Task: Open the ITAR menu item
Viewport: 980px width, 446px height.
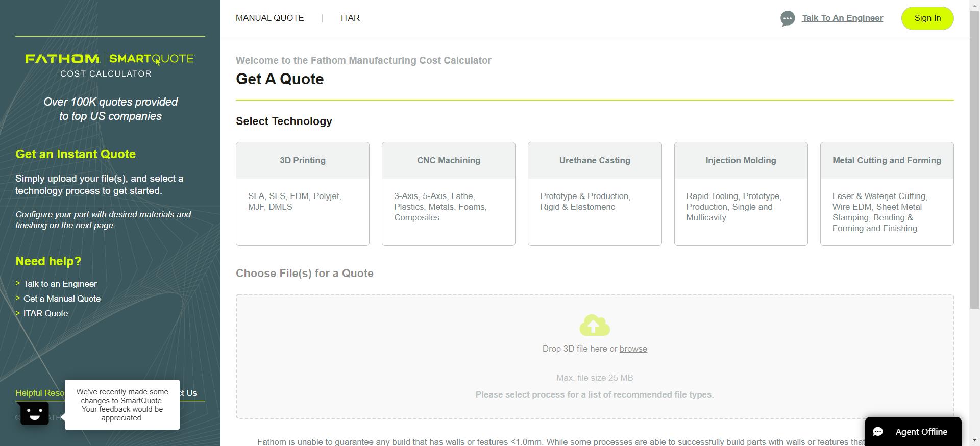Action: point(350,18)
